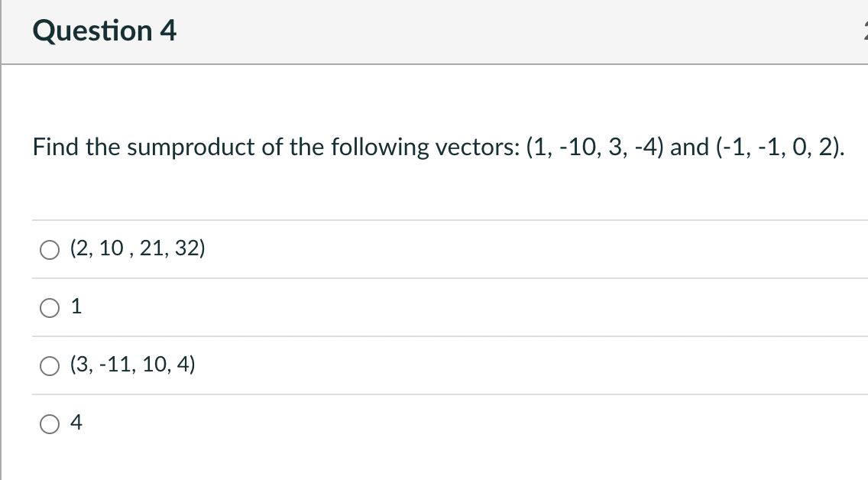The height and width of the screenshot is (480, 868).
Task: Select the radio button for (2, 10, 21, 32)
Action: coord(50,248)
